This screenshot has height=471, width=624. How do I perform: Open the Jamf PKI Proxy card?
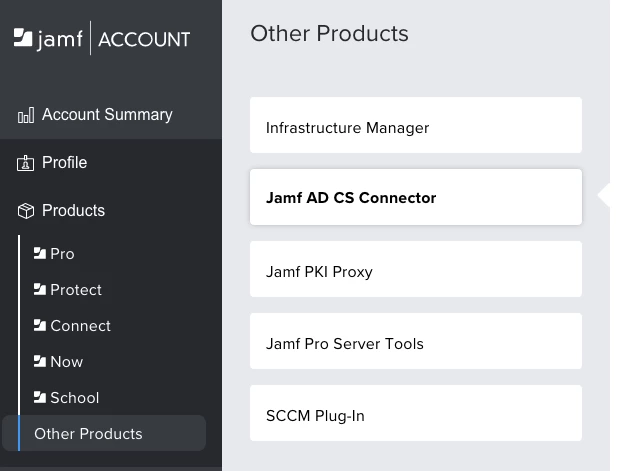click(416, 269)
